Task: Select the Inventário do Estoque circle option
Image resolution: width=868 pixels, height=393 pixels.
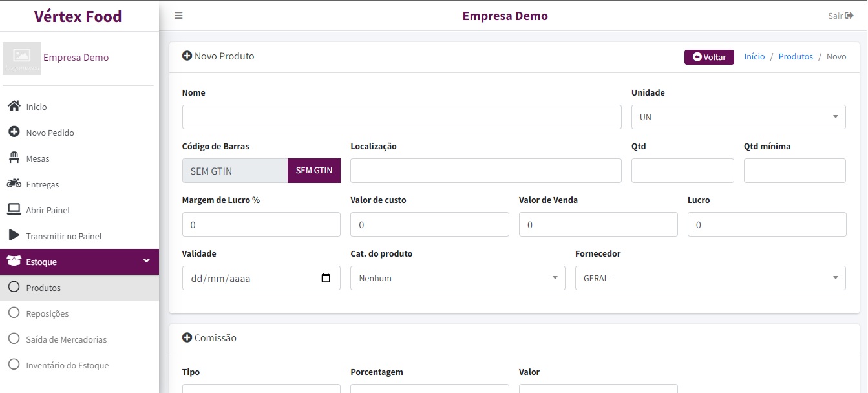Action: (x=14, y=365)
